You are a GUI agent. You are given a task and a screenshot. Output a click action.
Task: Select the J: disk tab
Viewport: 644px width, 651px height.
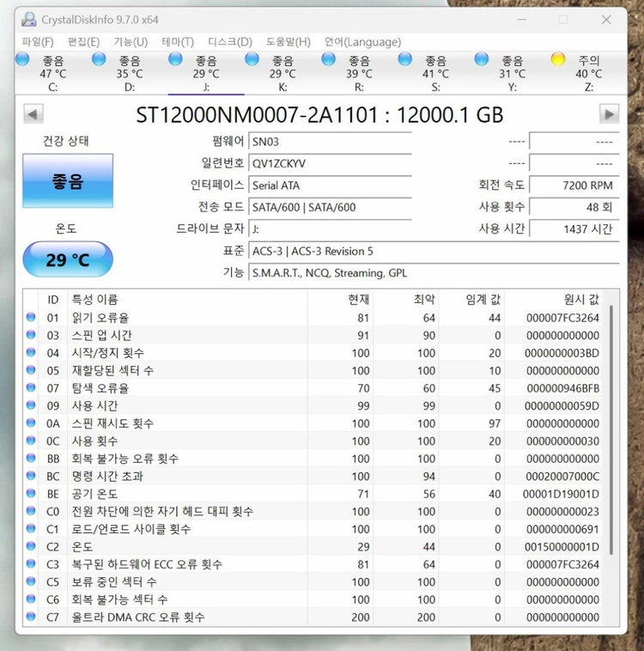point(206,73)
